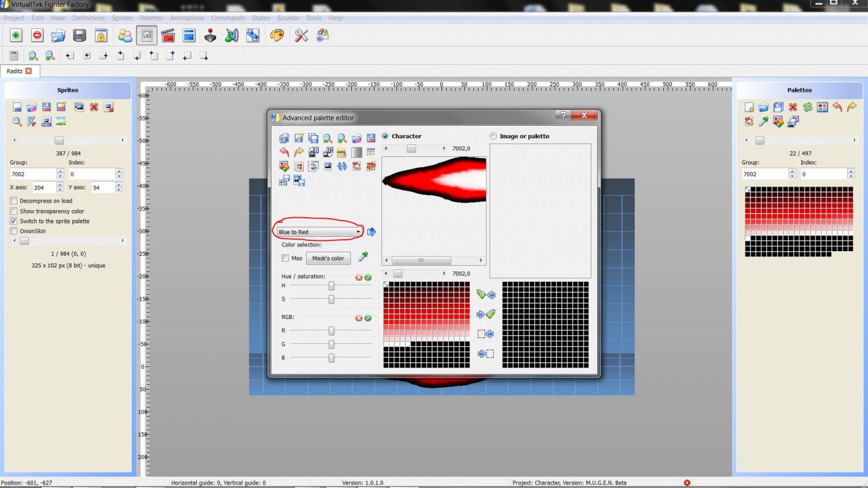
Task: Click the red status icon in the status bar
Action: click(687, 482)
